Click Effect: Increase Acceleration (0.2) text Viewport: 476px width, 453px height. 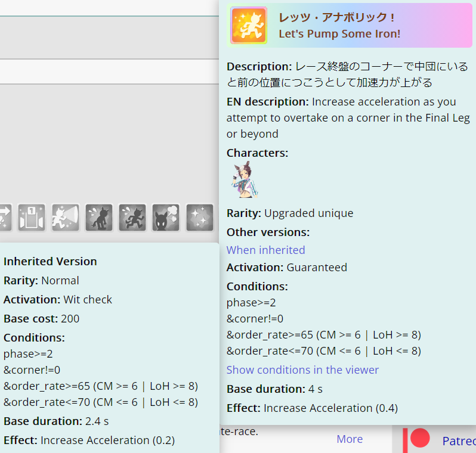tap(89, 440)
